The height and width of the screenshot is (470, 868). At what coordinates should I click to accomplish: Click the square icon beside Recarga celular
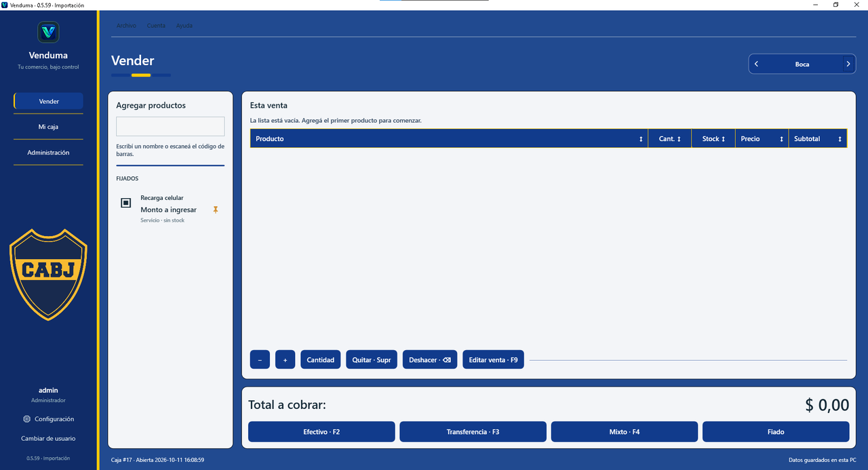click(x=125, y=203)
